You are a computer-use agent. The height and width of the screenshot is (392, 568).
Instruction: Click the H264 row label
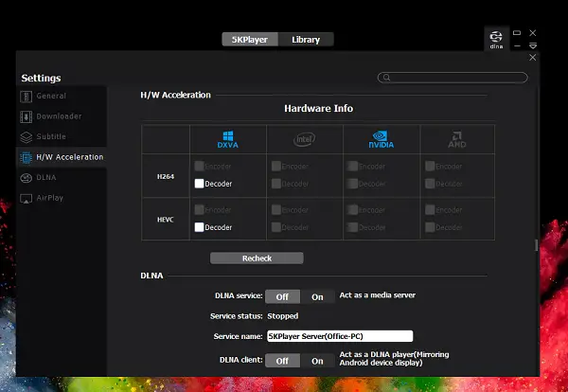point(166,176)
